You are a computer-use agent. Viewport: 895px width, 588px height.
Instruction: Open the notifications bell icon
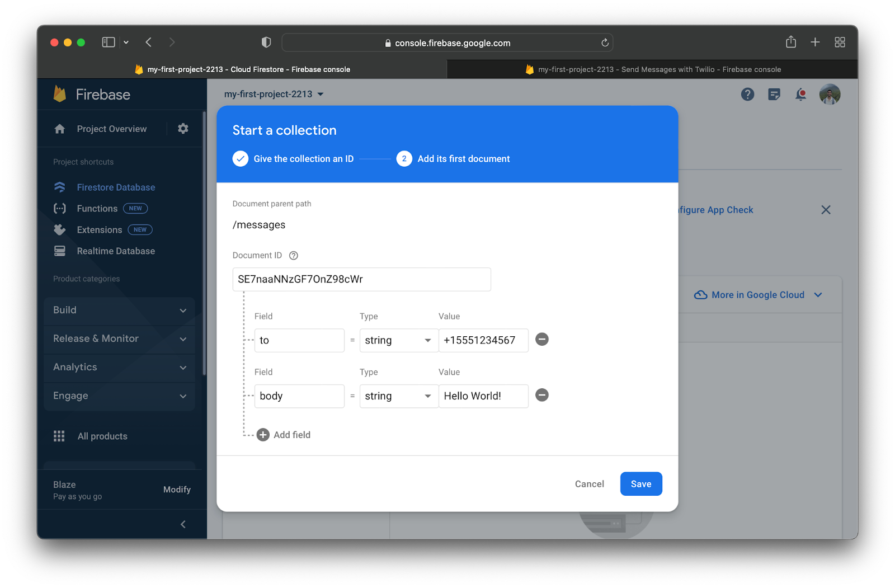(801, 94)
